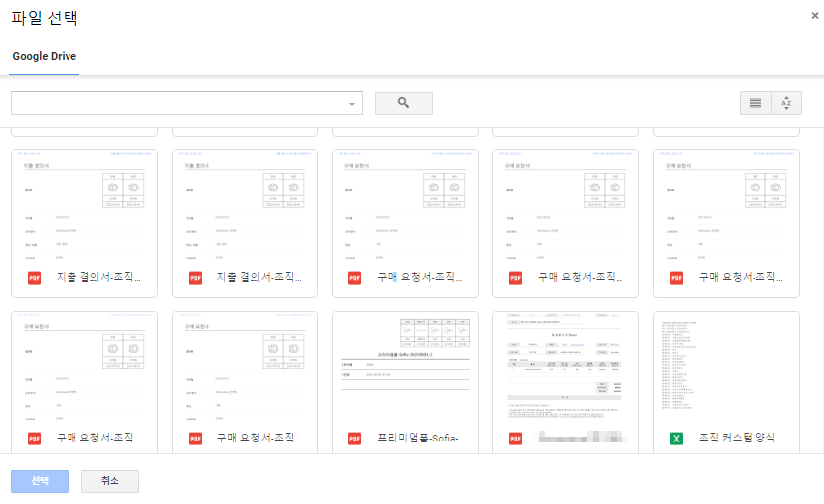824x504 pixels.
Task: Close the 파일 선택 dialog
Action: [x=814, y=16]
